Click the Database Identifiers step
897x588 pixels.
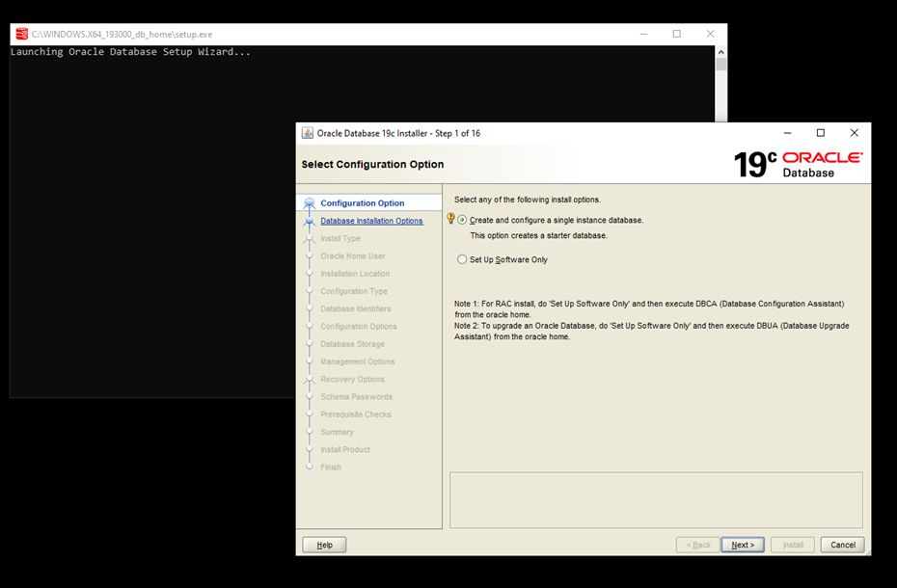(x=356, y=308)
